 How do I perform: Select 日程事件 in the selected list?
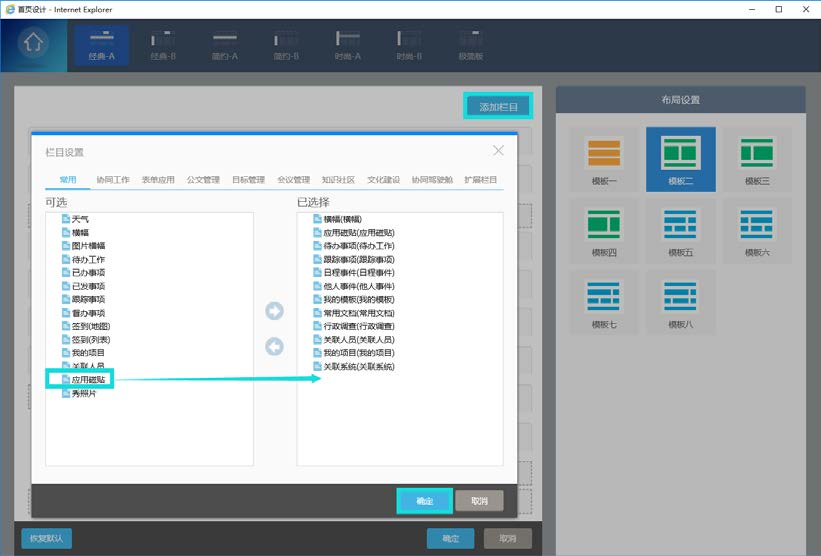point(358,272)
